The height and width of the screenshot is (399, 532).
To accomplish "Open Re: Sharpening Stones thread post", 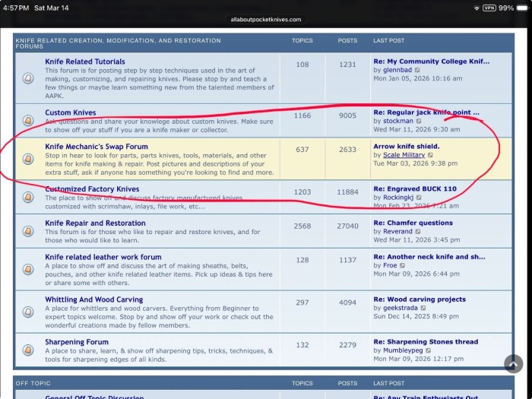I will pyautogui.click(x=426, y=342).
